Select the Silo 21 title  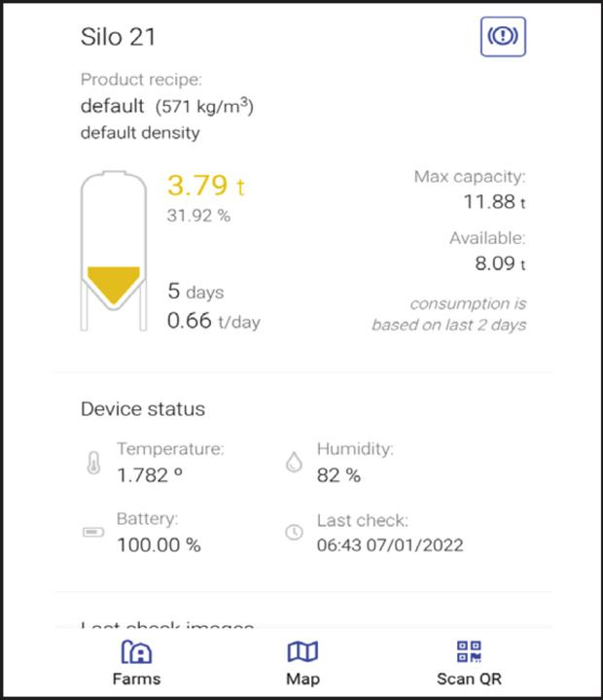(x=118, y=37)
